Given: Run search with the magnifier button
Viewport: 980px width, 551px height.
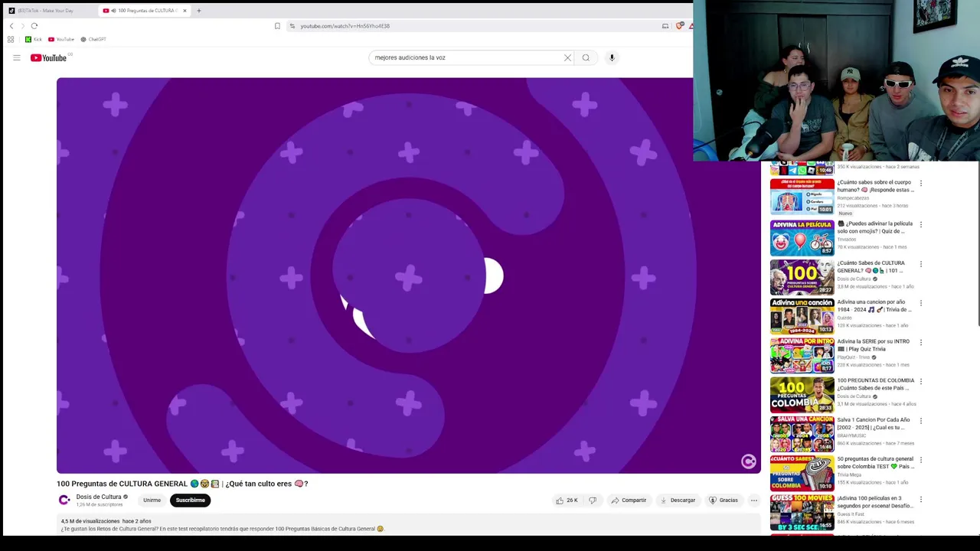Looking at the screenshot, I should click(586, 57).
